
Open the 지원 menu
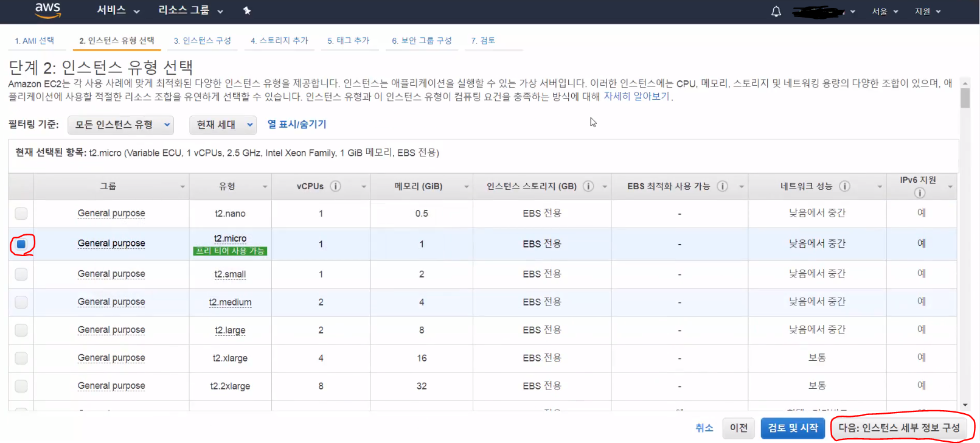[x=928, y=12]
